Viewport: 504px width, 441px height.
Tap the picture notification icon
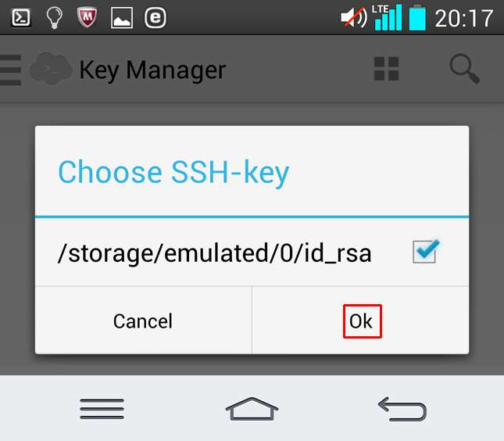(x=122, y=17)
